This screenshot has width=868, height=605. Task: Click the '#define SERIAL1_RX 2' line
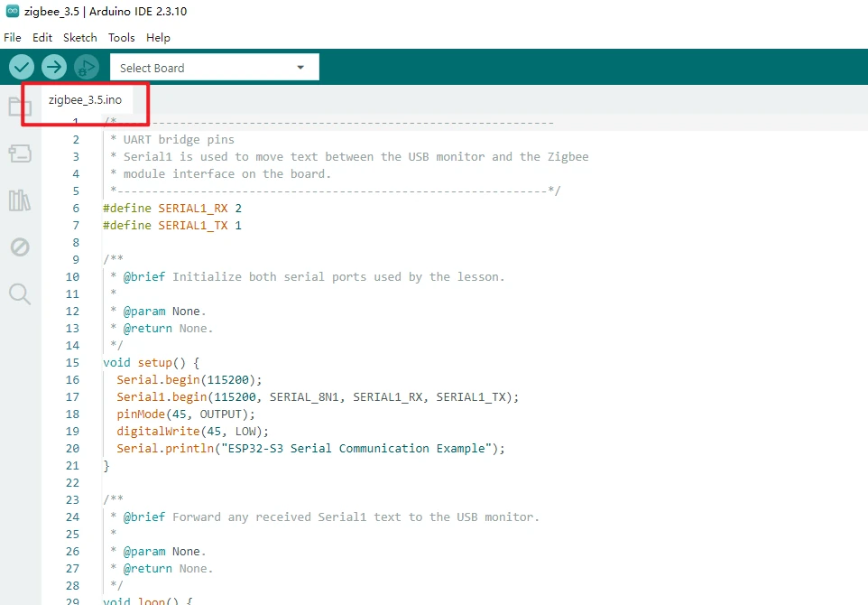(172, 209)
